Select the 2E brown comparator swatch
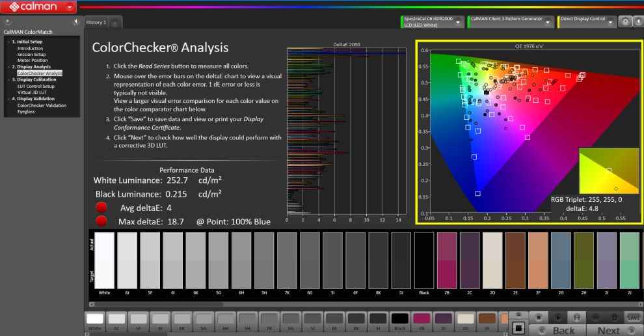 [x=515, y=260]
